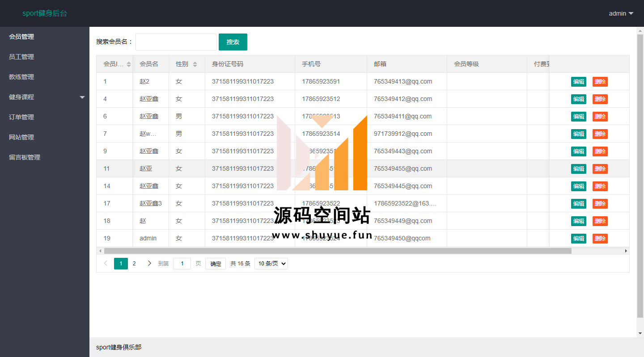This screenshot has width=644, height=357.
Task: Click the table horizontal scrollbar thumb
Action: (338, 251)
